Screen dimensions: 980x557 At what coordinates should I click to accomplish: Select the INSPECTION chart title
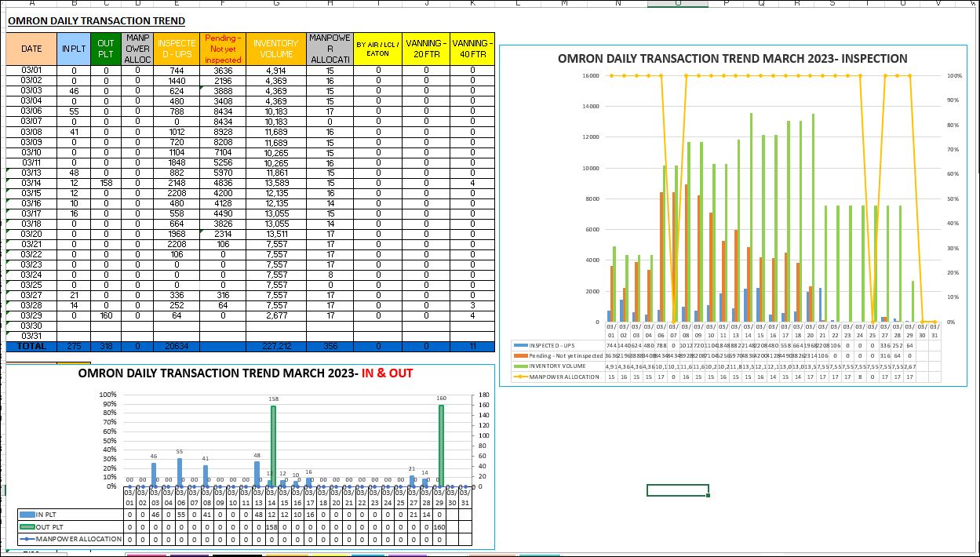click(732, 58)
